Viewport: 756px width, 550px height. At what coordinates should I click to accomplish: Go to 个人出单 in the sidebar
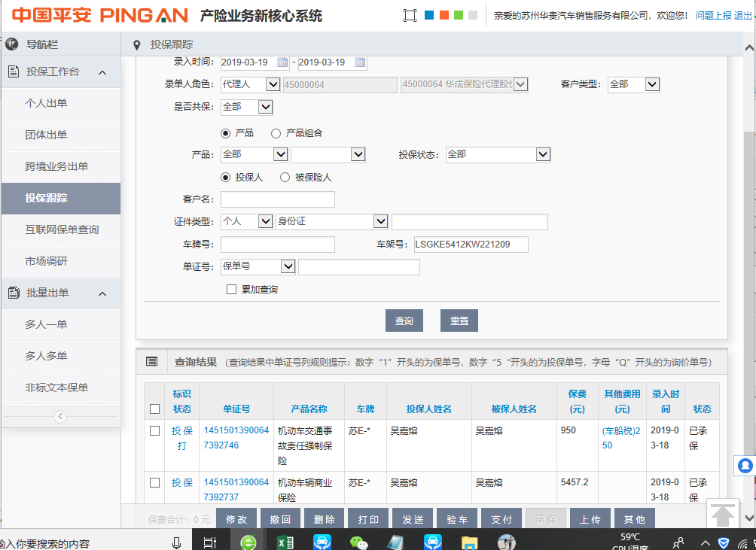[x=46, y=103]
